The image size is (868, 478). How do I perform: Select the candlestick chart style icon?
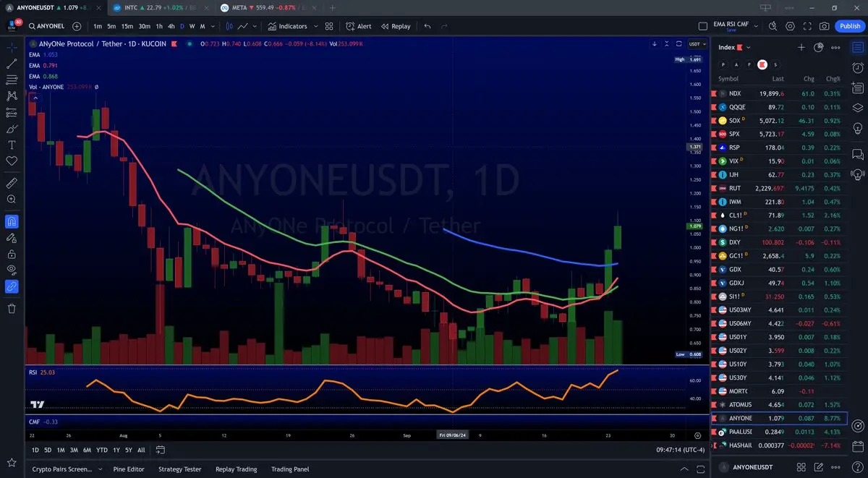[229, 26]
